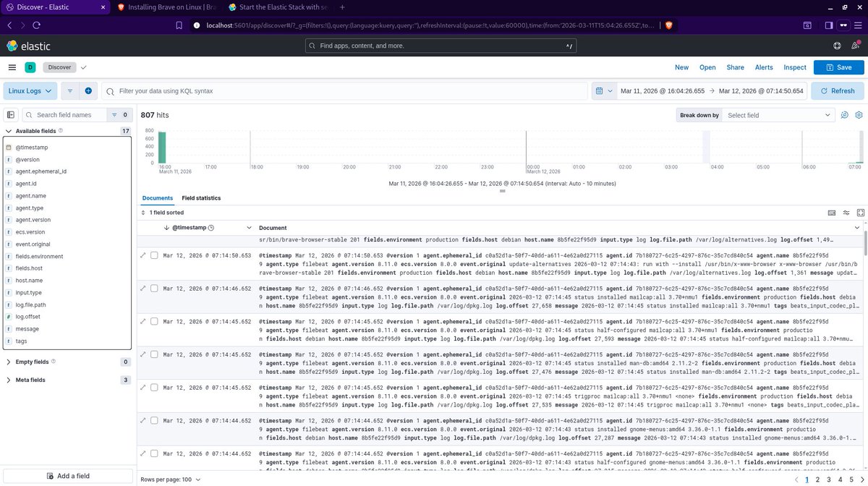Open the Elastic main navigation hamburger menu
This screenshot has height=486, width=868.
click(x=12, y=67)
